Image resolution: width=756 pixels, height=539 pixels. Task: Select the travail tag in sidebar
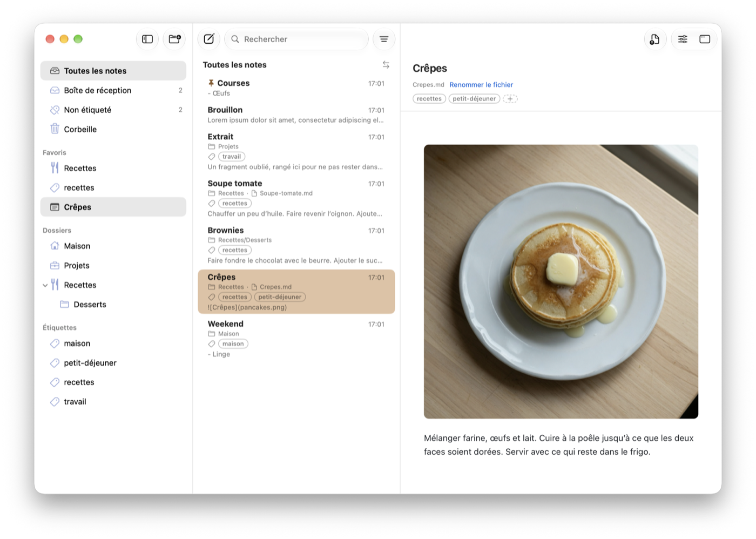(113, 401)
